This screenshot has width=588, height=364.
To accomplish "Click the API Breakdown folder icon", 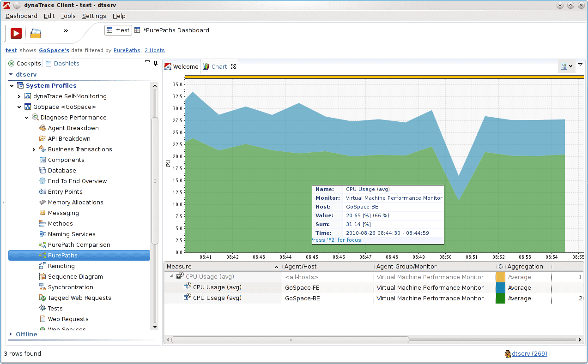I will [42, 138].
